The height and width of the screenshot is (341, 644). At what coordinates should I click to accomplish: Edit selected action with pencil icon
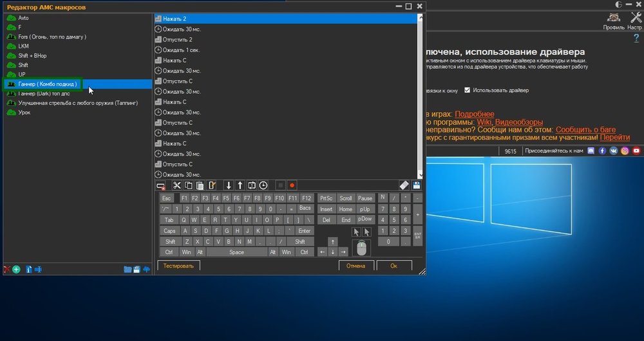[212, 185]
